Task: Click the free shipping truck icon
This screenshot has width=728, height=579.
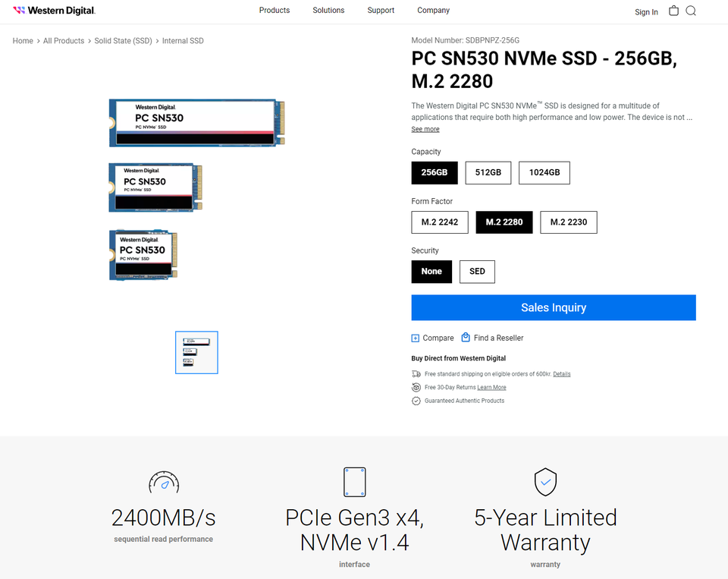Action: (x=416, y=373)
